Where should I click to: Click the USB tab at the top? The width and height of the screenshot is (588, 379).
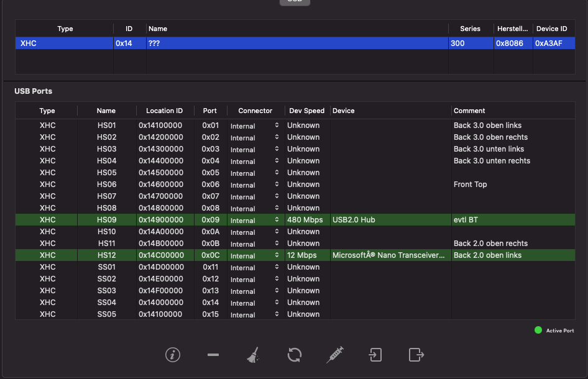tap(295, 2)
